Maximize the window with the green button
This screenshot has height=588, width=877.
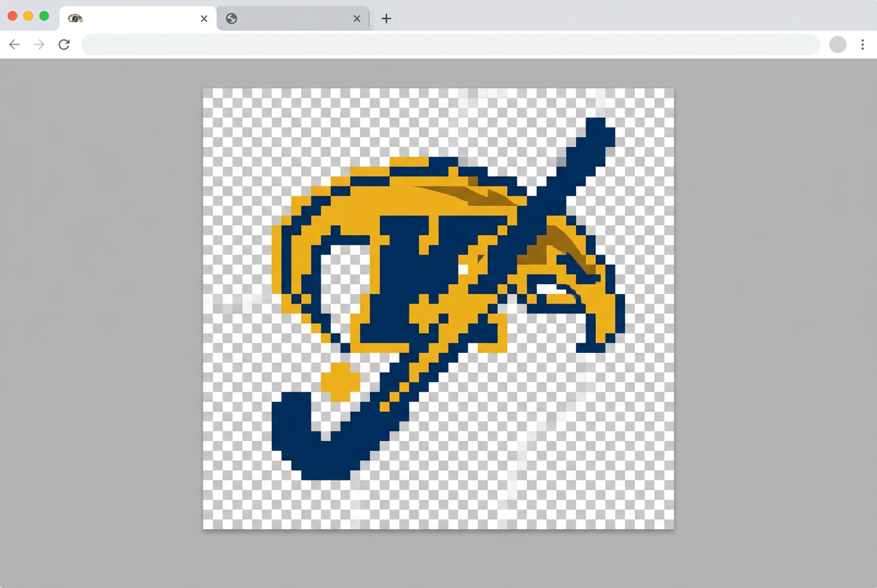click(x=44, y=16)
